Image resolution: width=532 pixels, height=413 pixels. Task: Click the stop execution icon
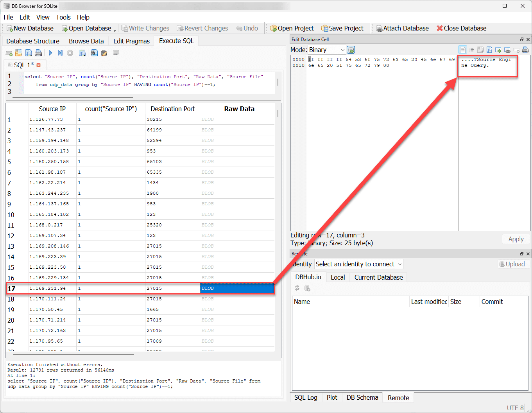tap(70, 53)
